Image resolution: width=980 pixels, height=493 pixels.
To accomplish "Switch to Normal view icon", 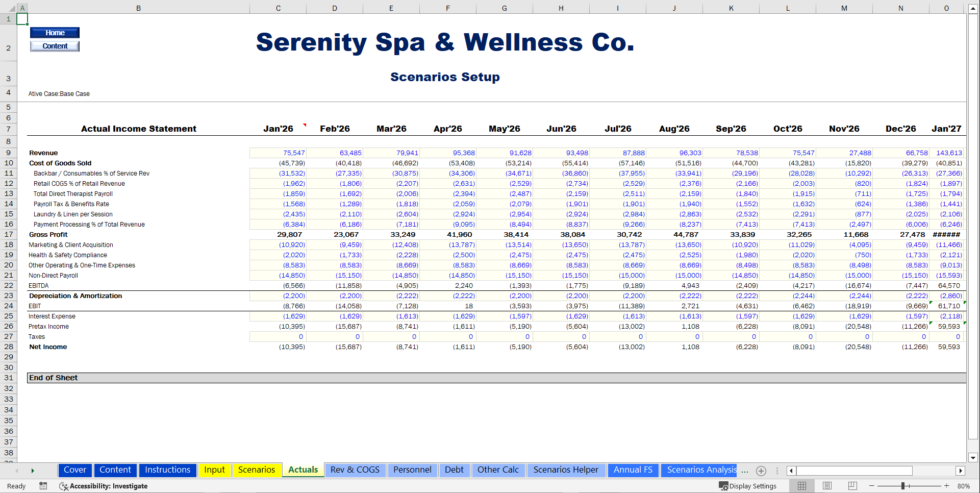I will coord(801,486).
